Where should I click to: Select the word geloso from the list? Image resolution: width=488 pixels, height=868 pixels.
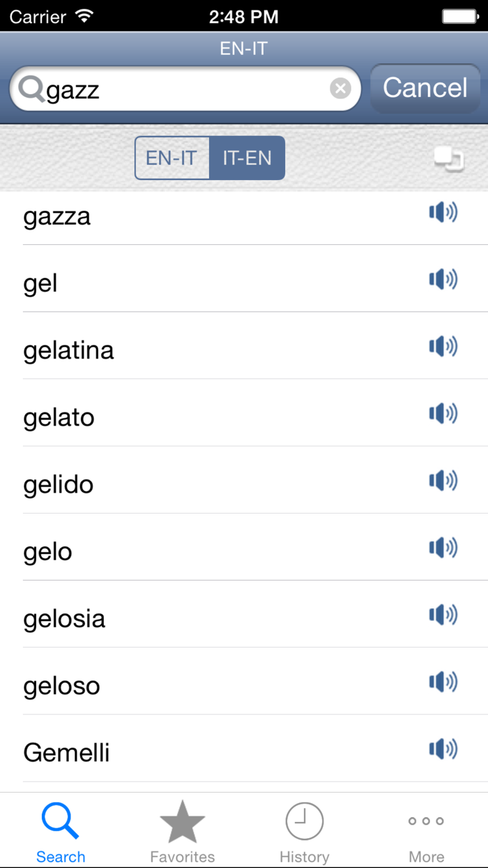(139, 686)
